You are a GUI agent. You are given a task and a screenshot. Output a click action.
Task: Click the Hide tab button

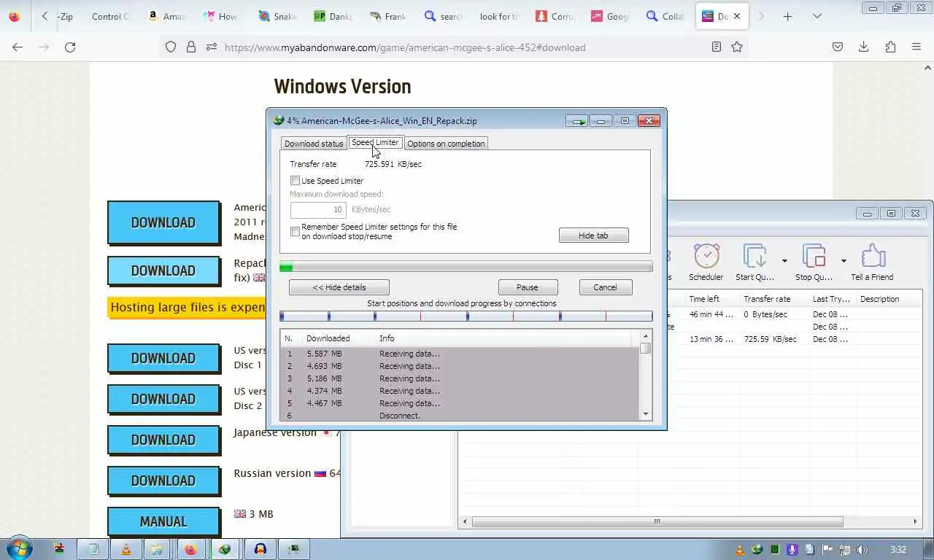[593, 236]
